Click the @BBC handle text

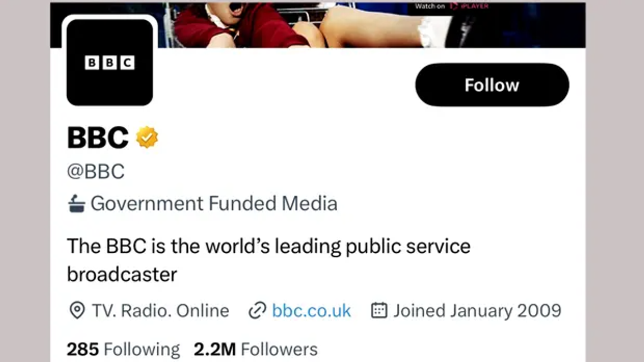pyautogui.click(x=96, y=171)
